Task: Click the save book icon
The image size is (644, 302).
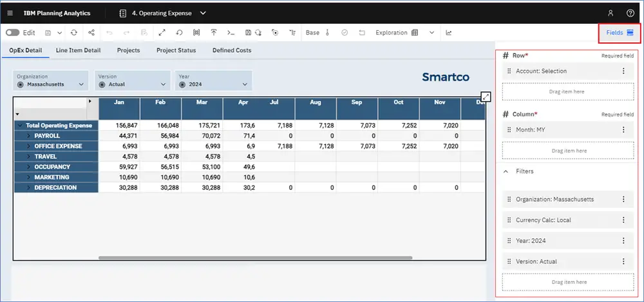Action: point(48,32)
